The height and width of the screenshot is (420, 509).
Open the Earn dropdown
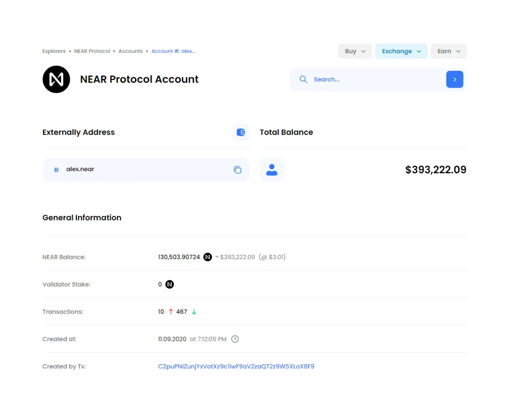[x=449, y=51]
